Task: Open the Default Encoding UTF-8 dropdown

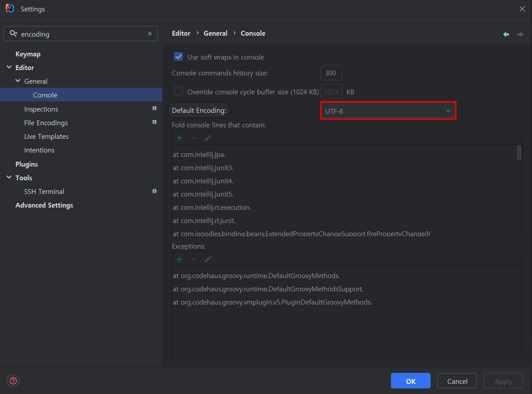Action: pos(388,111)
